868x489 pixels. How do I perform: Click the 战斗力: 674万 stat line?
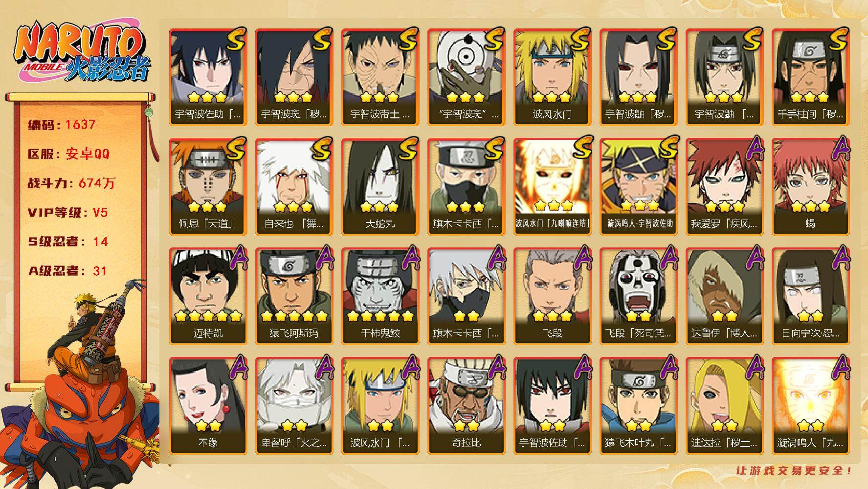71,183
